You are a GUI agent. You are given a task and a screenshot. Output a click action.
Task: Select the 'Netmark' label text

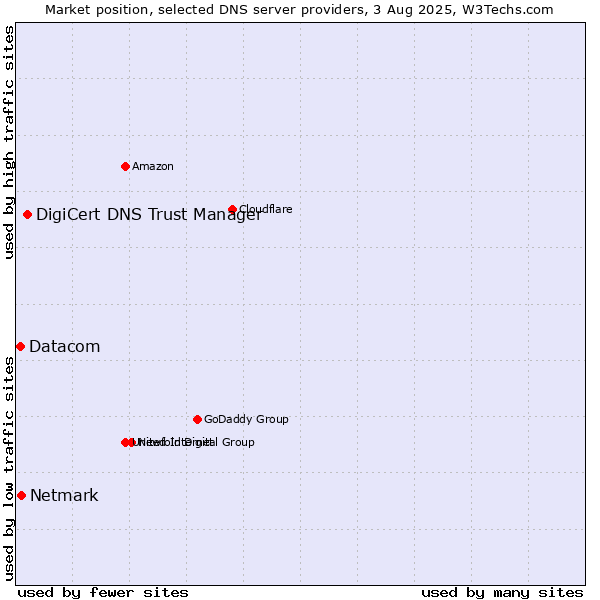point(64,496)
